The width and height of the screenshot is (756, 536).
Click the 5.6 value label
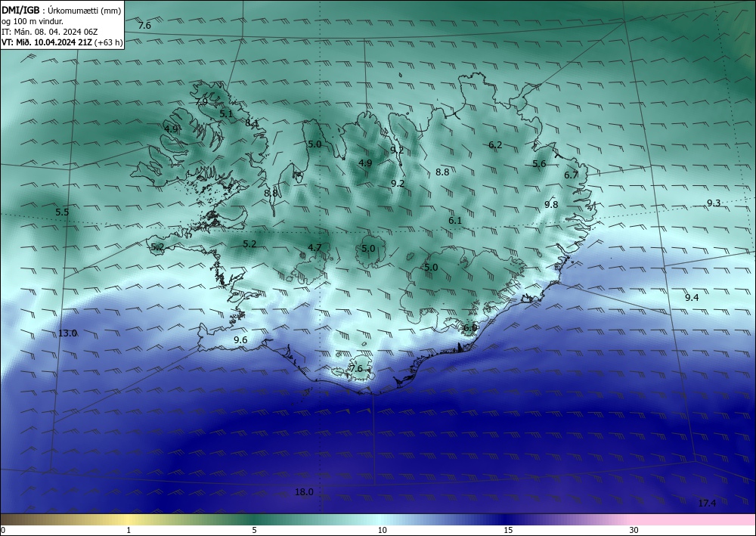[x=539, y=164]
